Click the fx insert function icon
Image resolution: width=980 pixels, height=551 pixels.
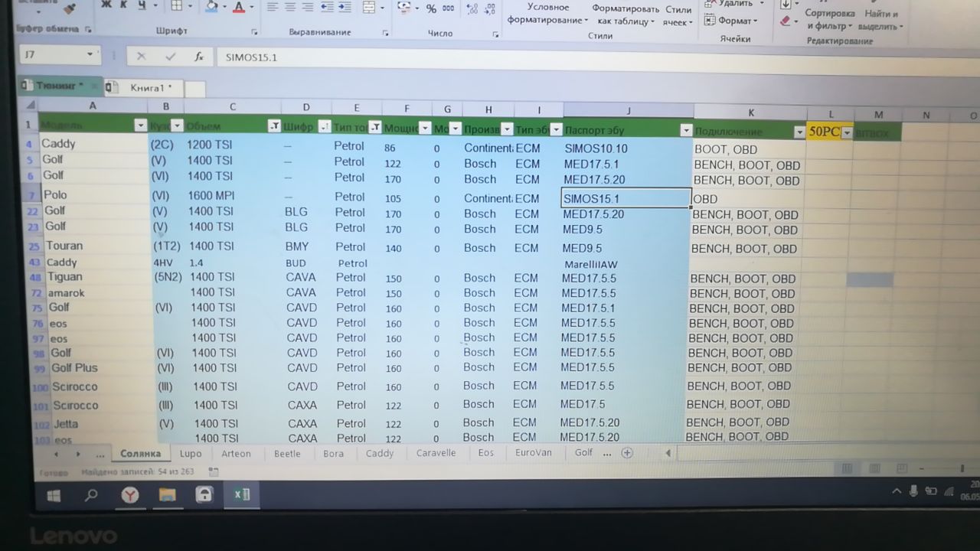click(199, 57)
